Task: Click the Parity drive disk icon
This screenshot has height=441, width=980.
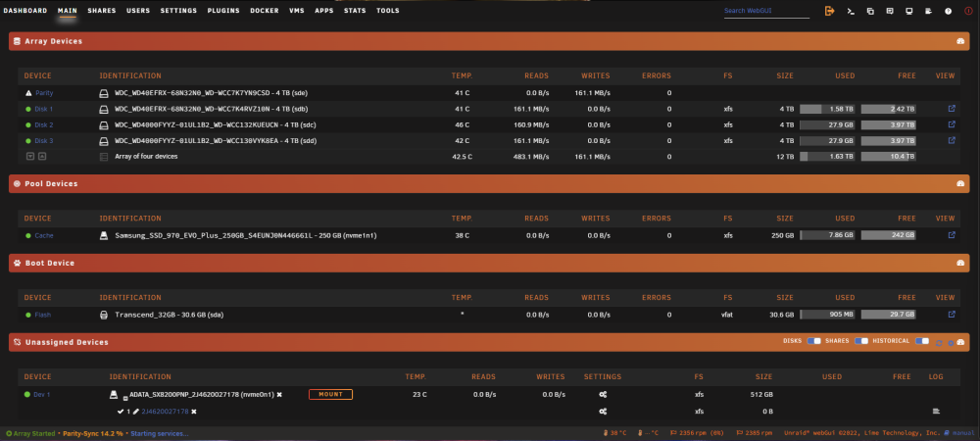Action: 105,93
